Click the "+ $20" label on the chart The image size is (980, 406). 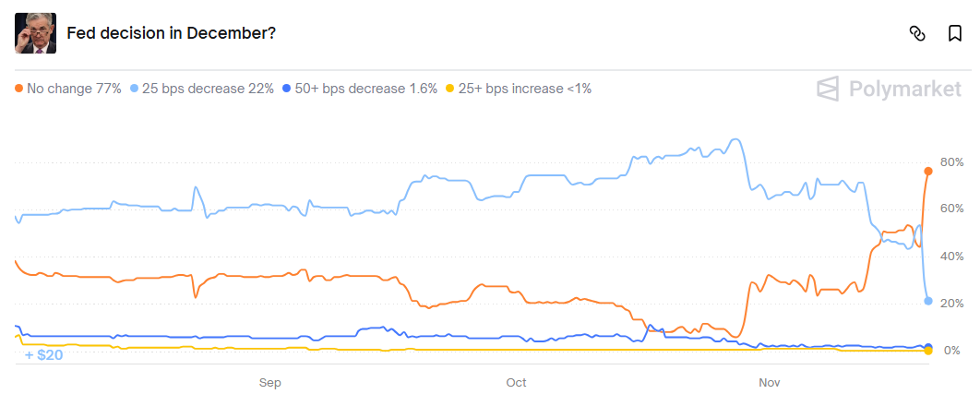click(x=43, y=354)
